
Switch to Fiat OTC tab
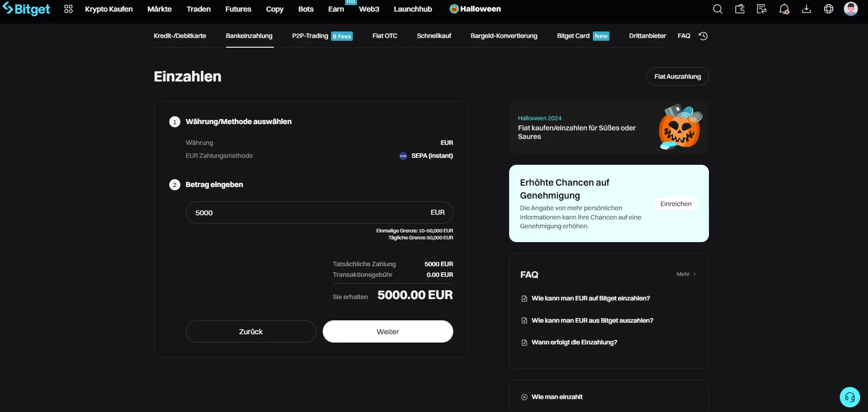(x=385, y=36)
